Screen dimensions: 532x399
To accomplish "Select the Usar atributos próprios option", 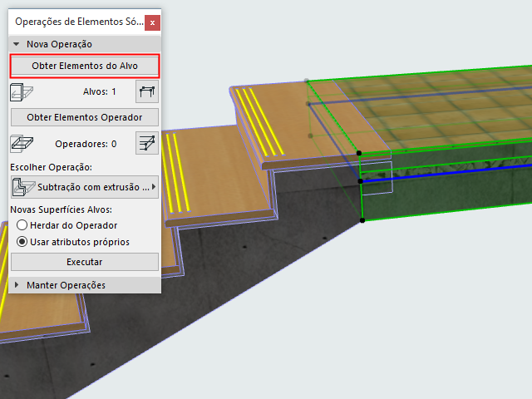I will (x=22, y=242).
